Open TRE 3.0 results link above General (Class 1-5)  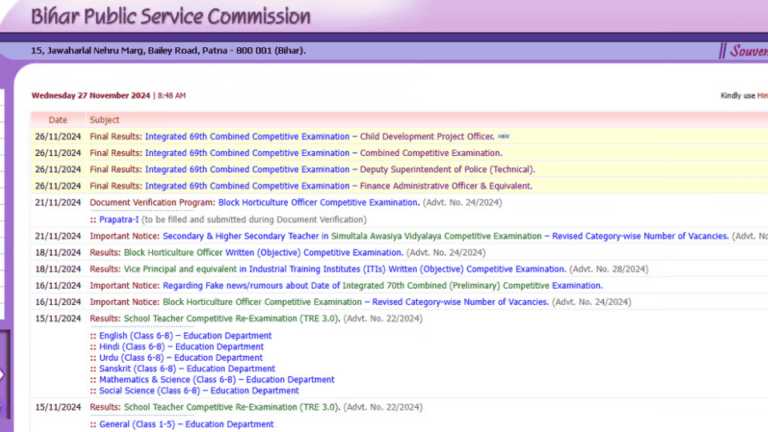[x=231, y=408]
